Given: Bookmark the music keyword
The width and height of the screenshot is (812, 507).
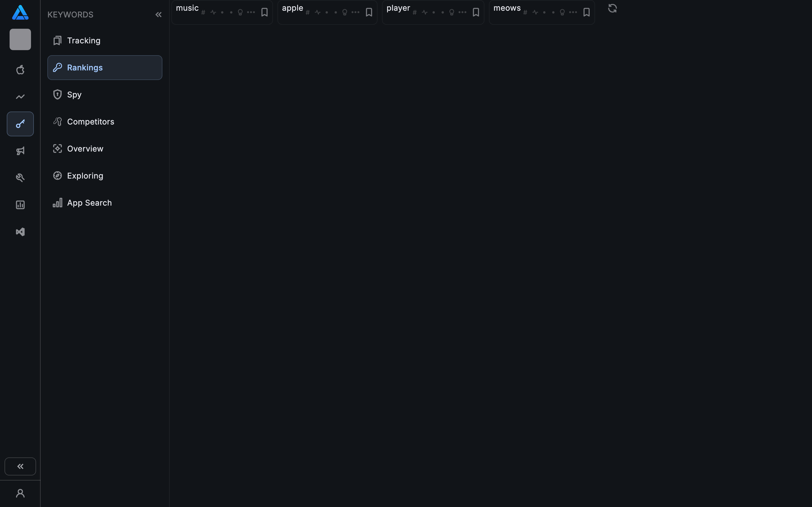Looking at the screenshot, I should coord(264,12).
